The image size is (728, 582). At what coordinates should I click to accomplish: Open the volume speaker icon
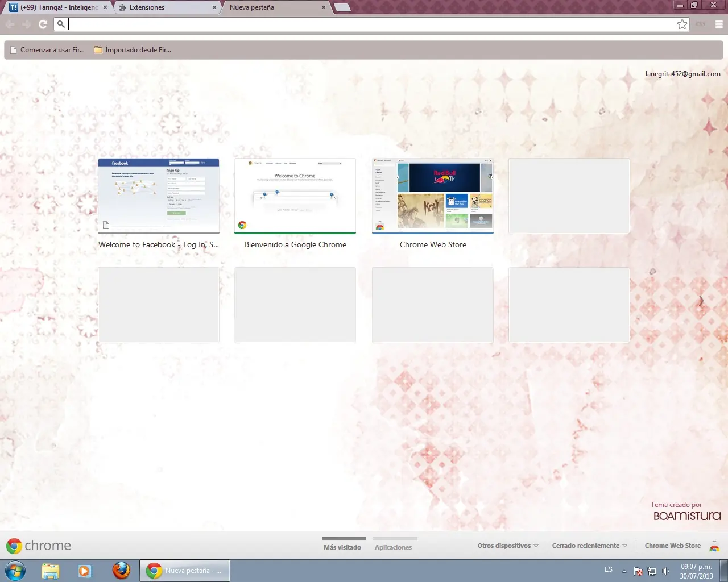point(665,571)
